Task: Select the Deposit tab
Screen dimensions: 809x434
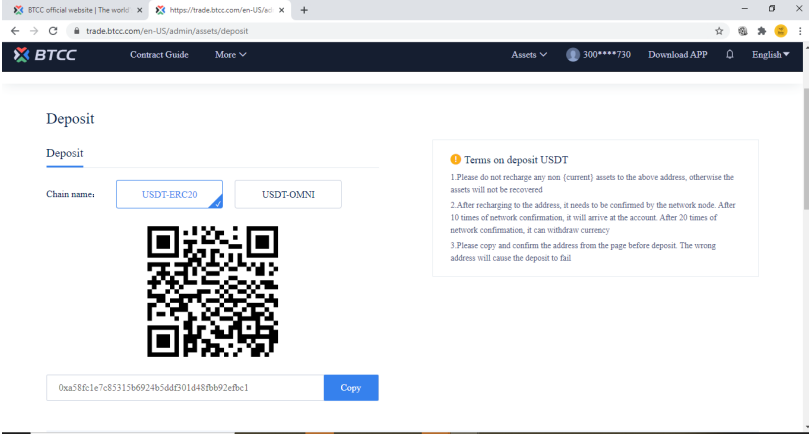Action: 64,153
